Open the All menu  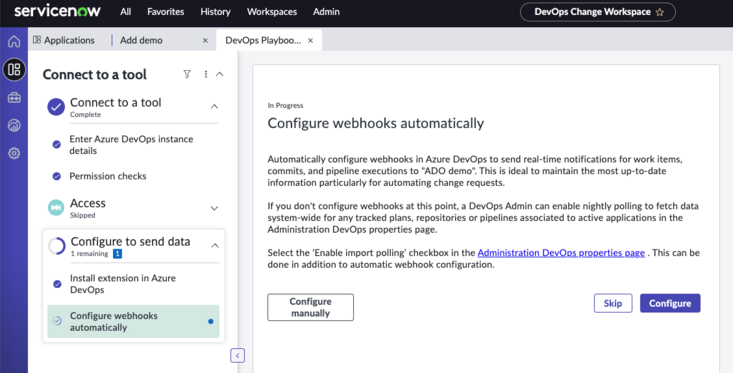125,12
